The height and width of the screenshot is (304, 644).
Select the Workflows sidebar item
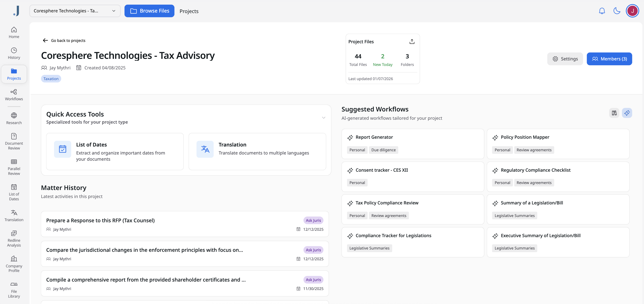(14, 95)
